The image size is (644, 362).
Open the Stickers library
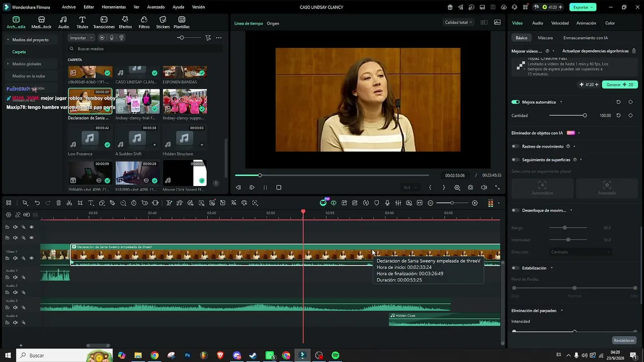163,22
